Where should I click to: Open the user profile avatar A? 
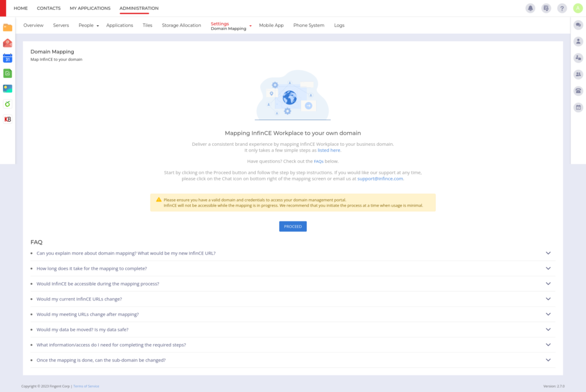578,8
